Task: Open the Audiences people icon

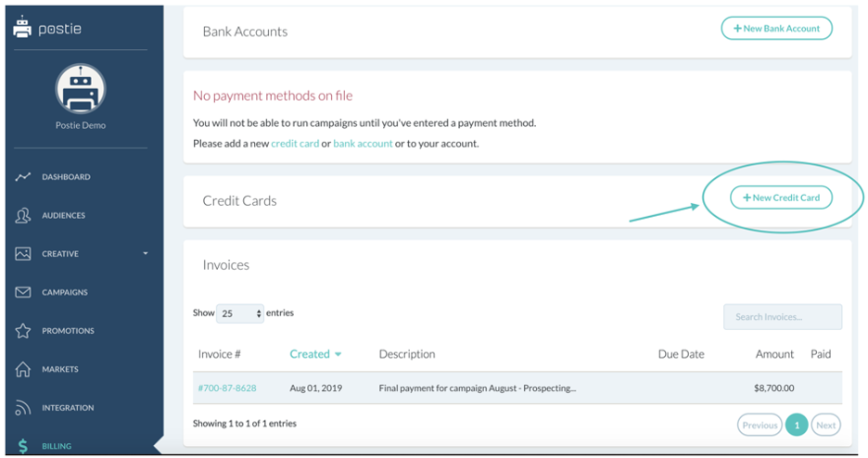Action: point(22,215)
